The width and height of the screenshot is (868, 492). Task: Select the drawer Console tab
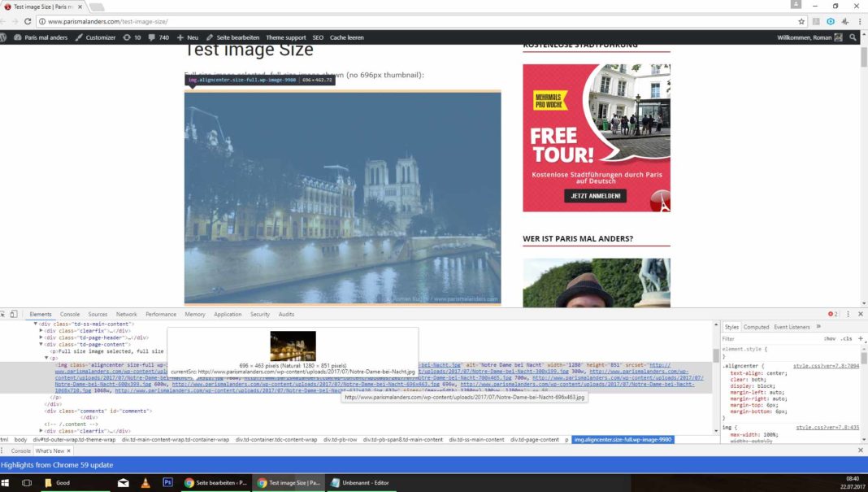click(21, 451)
